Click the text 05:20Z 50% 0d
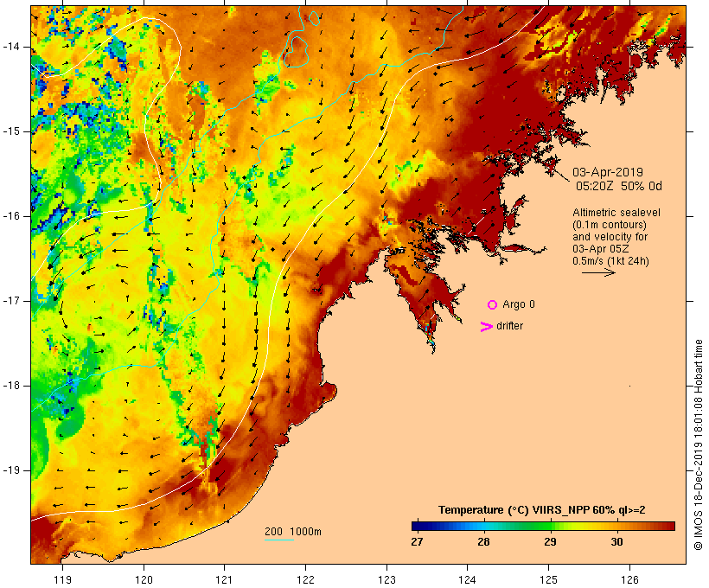The height and width of the screenshot is (588, 709). [x=618, y=186]
